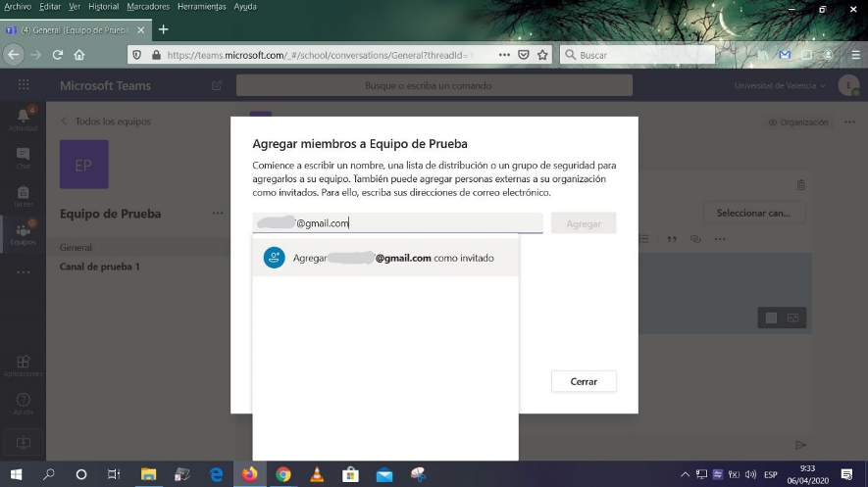The width and height of the screenshot is (868, 487).
Task: Open the Actividad notifications icon
Action: 24,119
